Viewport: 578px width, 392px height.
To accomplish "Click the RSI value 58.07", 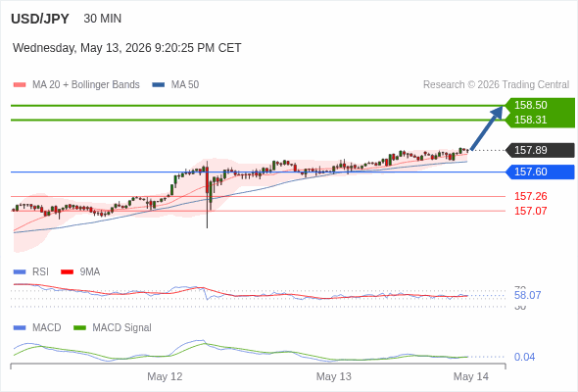I will click(x=527, y=295).
